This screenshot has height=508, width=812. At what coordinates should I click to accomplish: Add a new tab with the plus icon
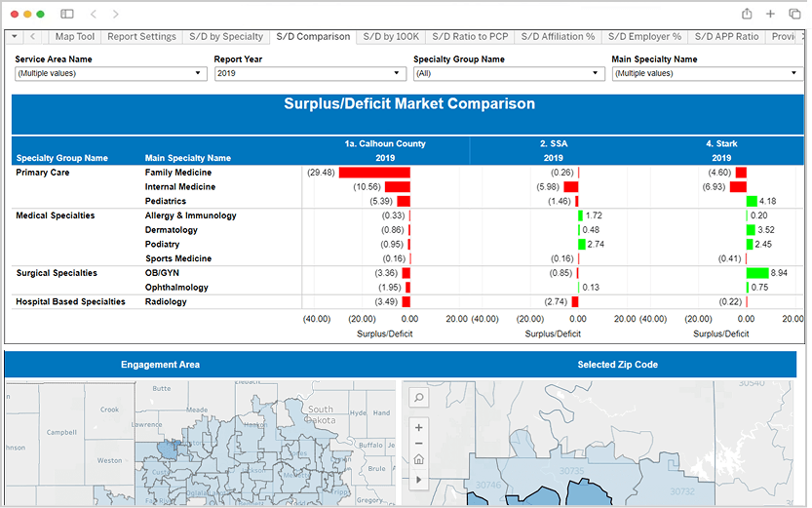(x=770, y=14)
